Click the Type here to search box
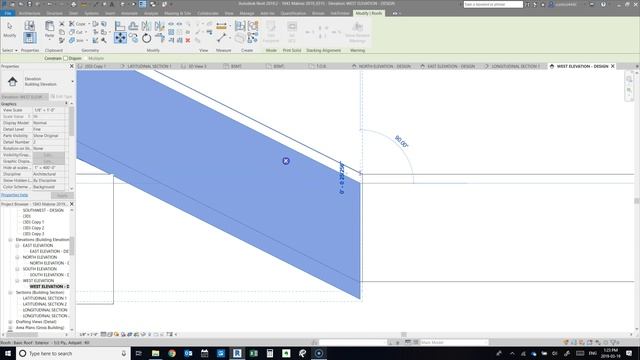Viewport: 640px width, 360px height. pos(73,353)
